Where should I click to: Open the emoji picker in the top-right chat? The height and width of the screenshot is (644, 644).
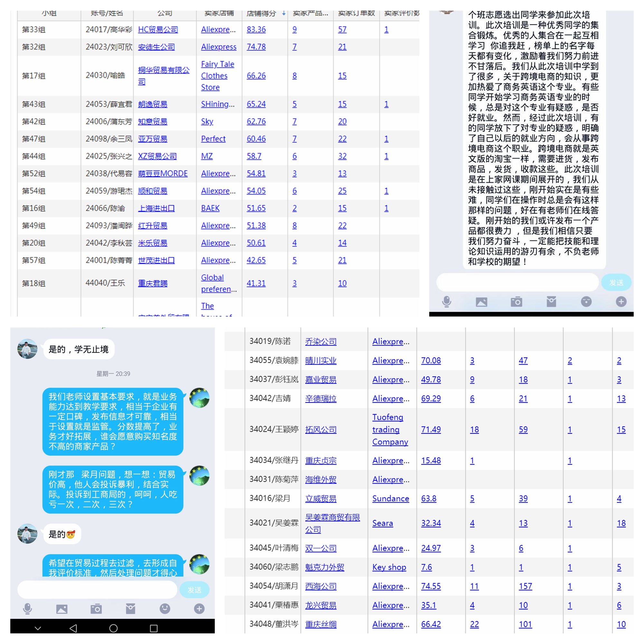tap(586, 302)
